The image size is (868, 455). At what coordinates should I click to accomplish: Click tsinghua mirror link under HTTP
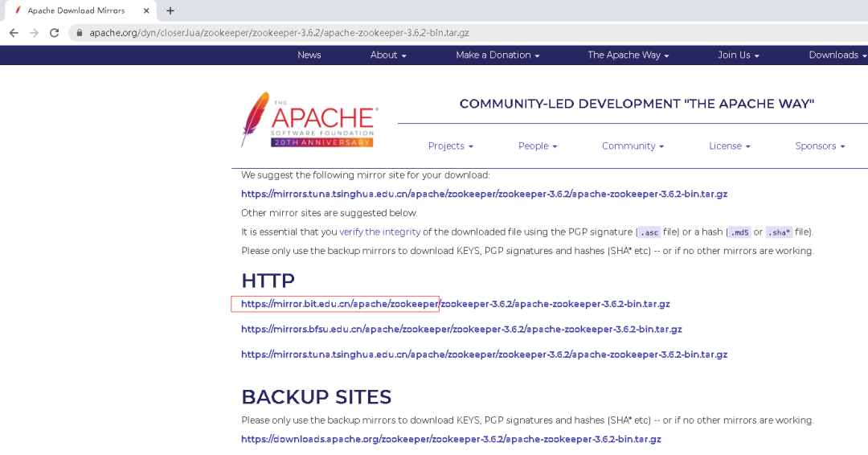(x=484, y=355)
